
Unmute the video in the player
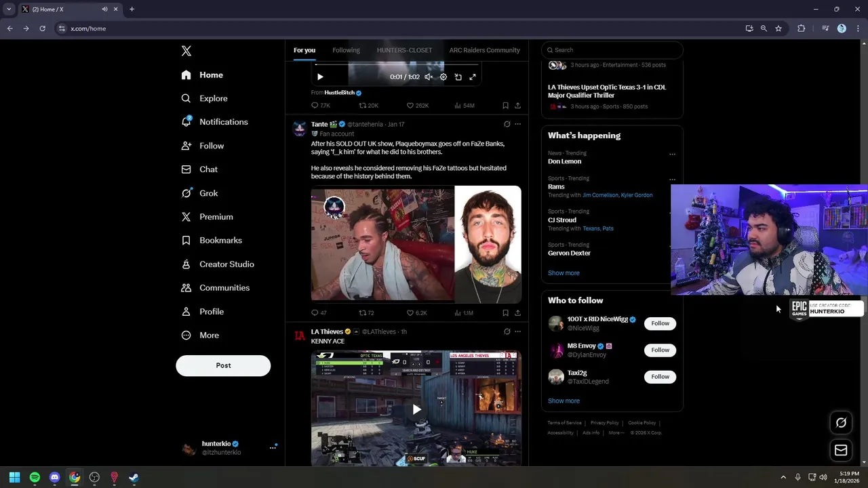tap(429, 77)
